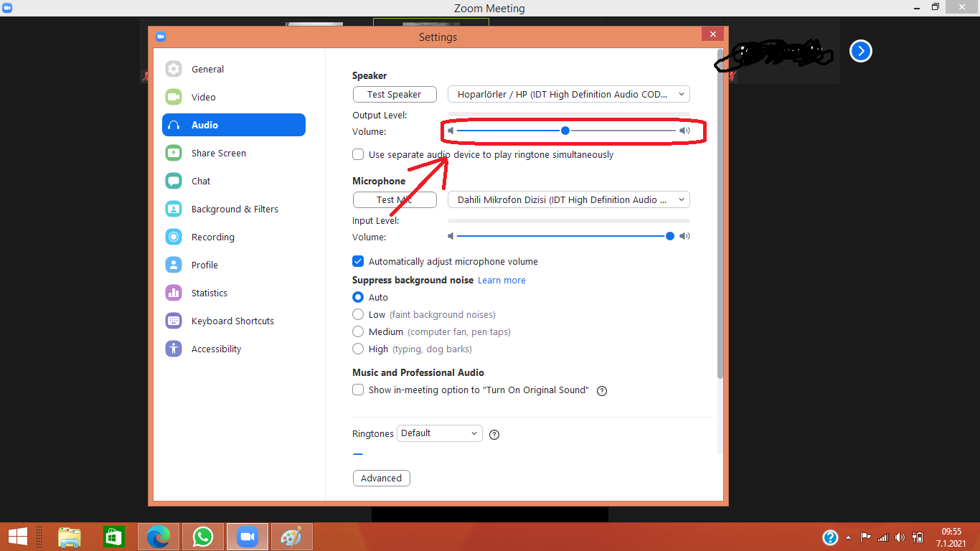980x551 pixels.
Task: Enable separate audio device for ringtone
Action: pyautogui.click(x=358, y=154)
